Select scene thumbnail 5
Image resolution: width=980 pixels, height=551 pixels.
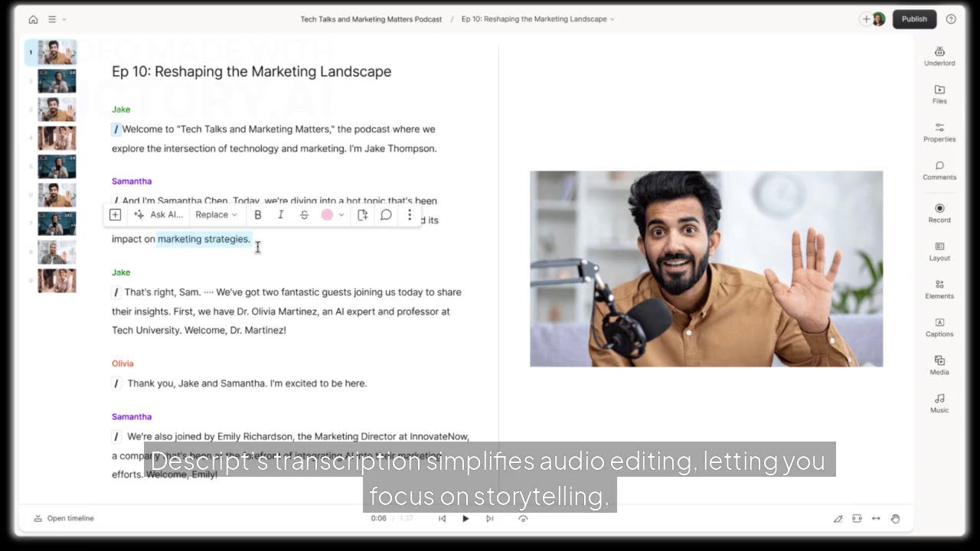[57, 166]
